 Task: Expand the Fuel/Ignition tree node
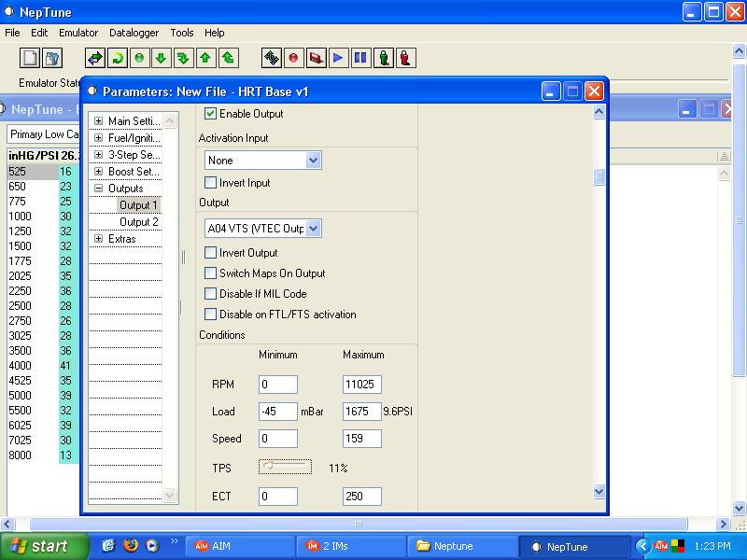pyautogui.click(x=98, y=137)
